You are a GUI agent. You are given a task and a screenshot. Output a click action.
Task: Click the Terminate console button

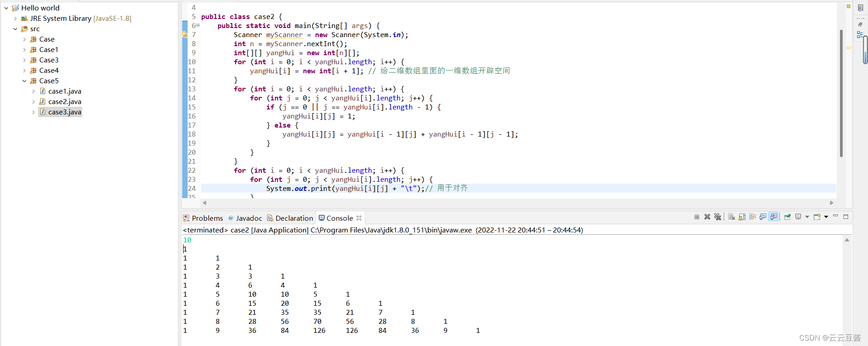coord(697,217)
